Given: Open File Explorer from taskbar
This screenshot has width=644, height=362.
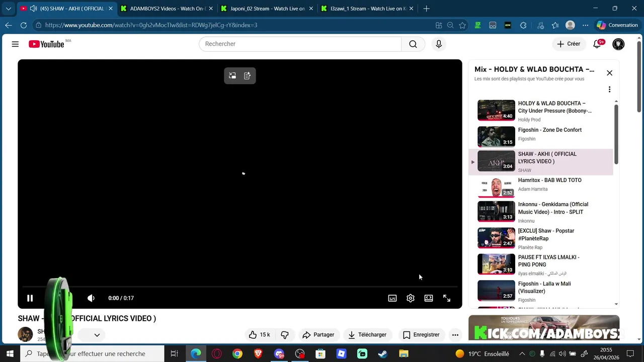Looking at the screenshot, I should coord(404,354).
